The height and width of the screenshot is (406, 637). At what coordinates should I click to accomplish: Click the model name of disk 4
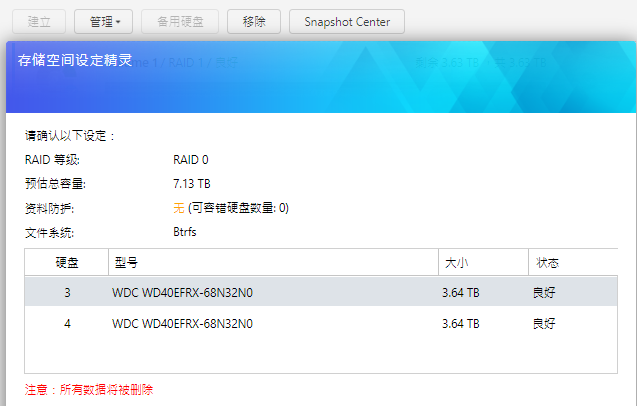click(182, 324)
